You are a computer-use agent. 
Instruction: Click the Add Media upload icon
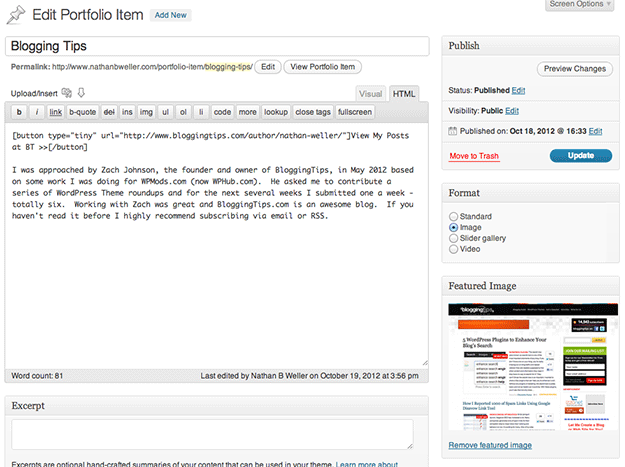tap(67, 93)
